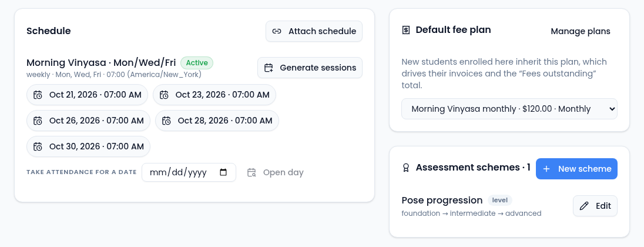Click calendar-clock icon on Oct 21 session

coord(38,95)
